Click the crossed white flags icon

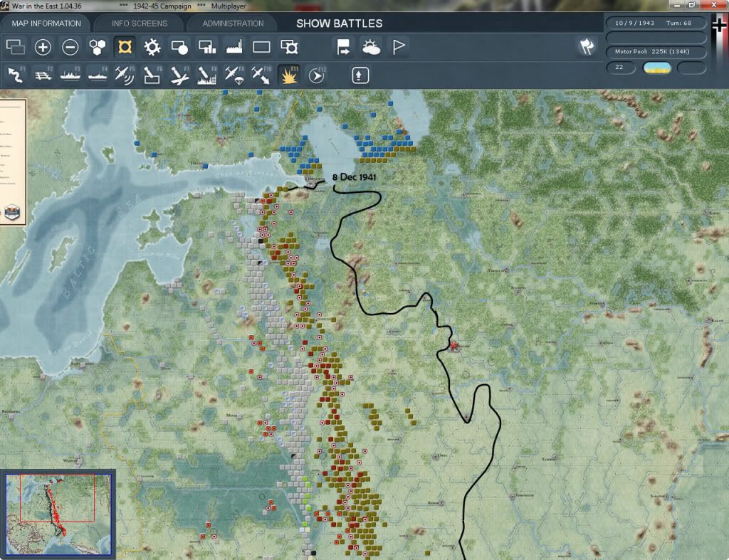click(x=587, y=47)
